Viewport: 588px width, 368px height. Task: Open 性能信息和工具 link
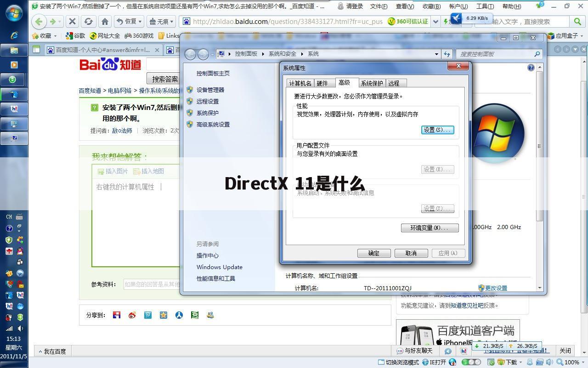(216, 278)
